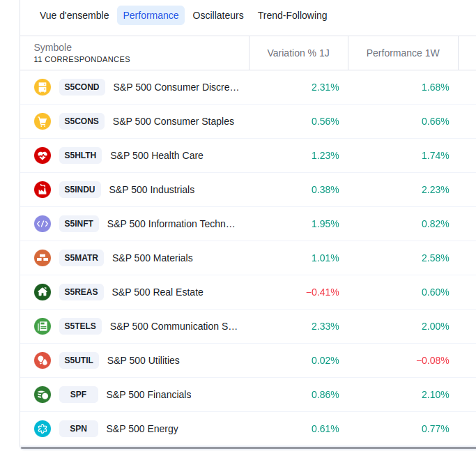This screenshot has width=476, height=458.
Task: Open the Oscillateurs tab
Action: [x=218, y=15]
